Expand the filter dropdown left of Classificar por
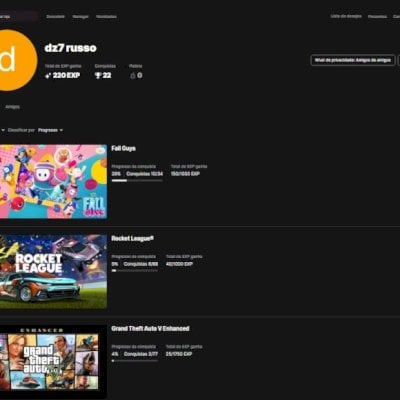This screenshot has width=400, height=400. [3, 130]
